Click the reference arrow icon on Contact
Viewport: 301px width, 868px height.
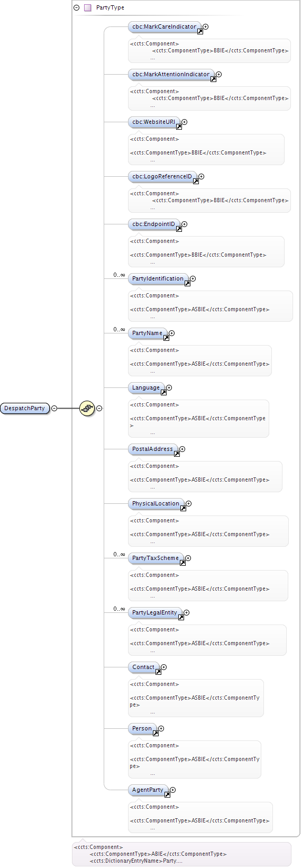(x=158, y=672)
